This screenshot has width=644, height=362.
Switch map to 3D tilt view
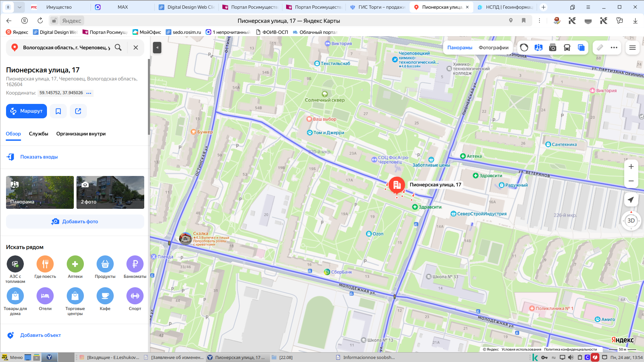coord(631,221)
